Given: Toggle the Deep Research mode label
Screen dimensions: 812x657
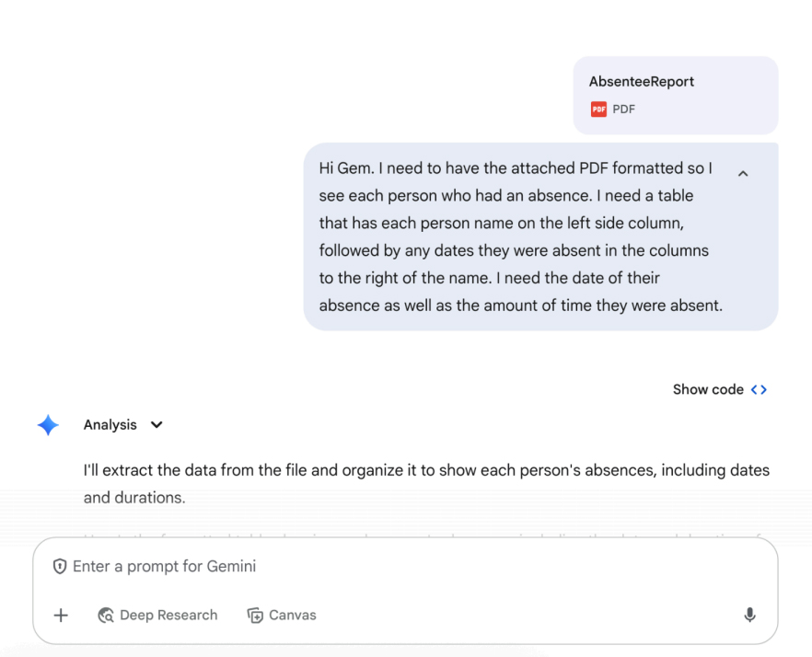Looking at the screenshot, I should point(168,615).
